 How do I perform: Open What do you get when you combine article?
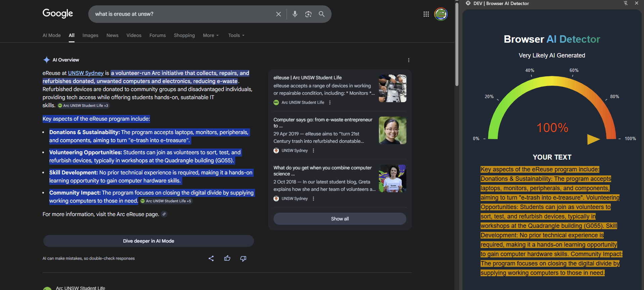323,171
